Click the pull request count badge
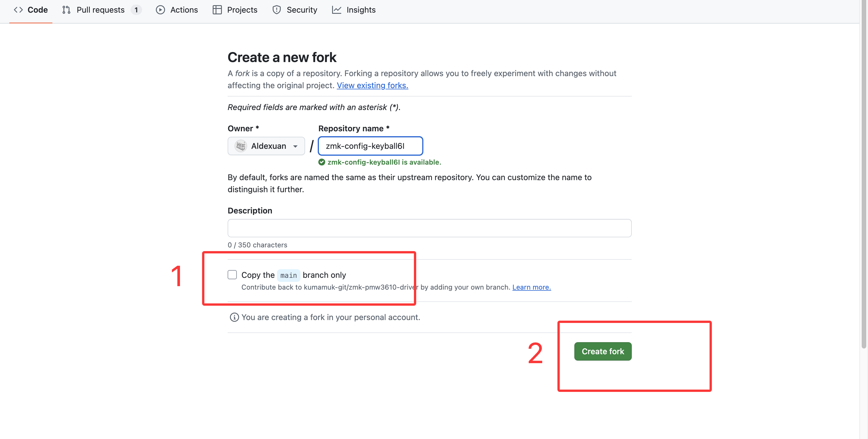Screen dimensions: 868x439 pyautogui.click(x=136, y=10)
